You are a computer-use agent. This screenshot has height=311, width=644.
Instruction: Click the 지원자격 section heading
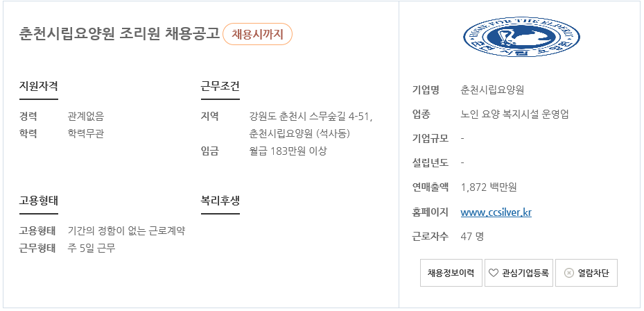[x=39, y=87]
